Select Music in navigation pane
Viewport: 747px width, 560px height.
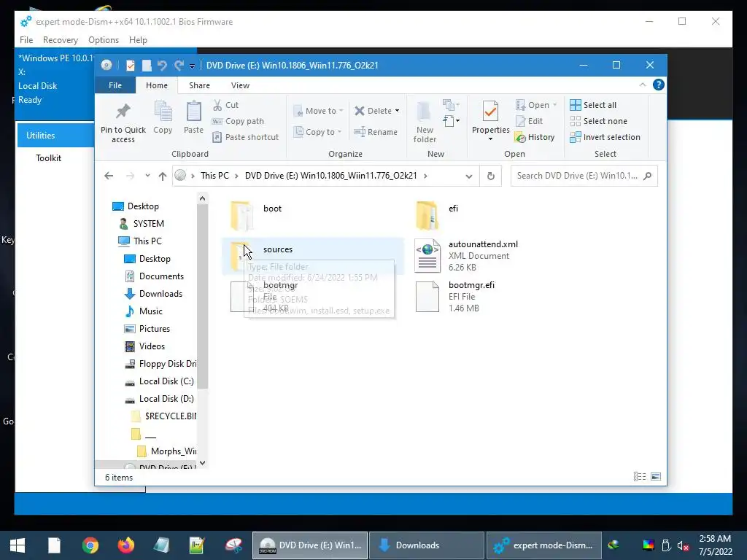coord(144,311)
